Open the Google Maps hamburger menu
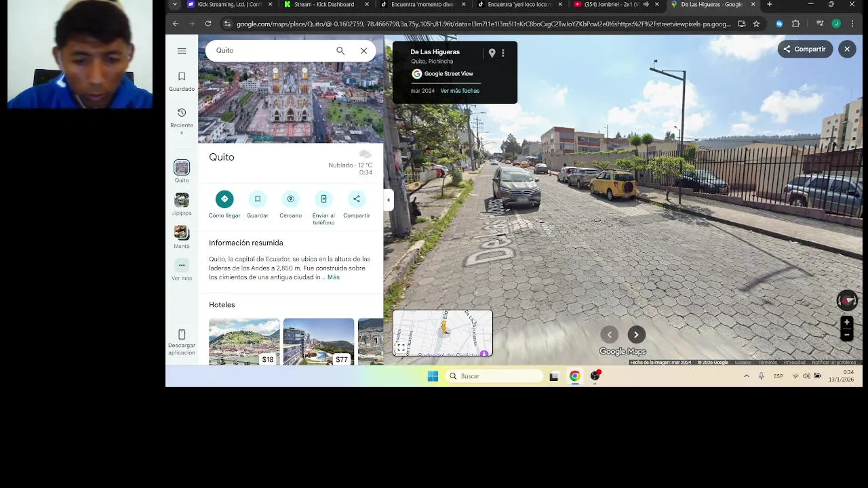The height and width of the screenshot is (488, 868). [182, 51]
